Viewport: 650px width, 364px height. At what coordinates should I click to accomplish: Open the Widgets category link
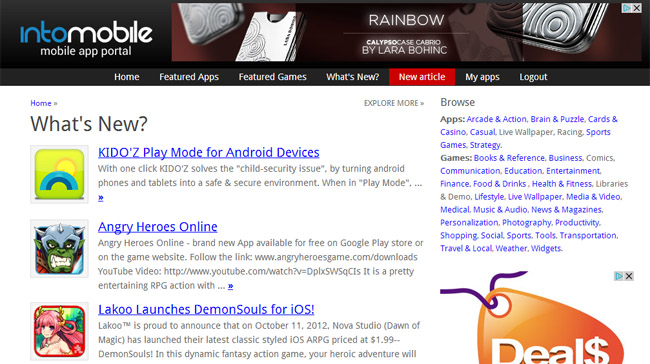[546, 248]
